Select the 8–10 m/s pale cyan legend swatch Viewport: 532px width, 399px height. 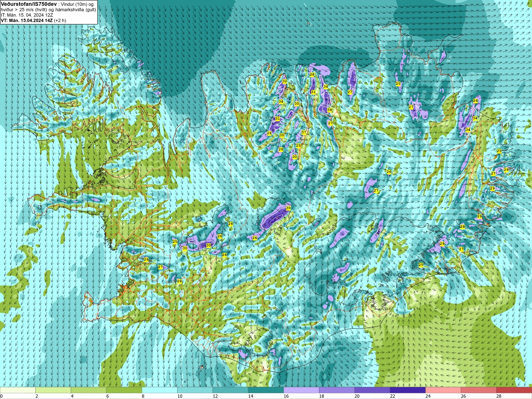tap(160, 390)
